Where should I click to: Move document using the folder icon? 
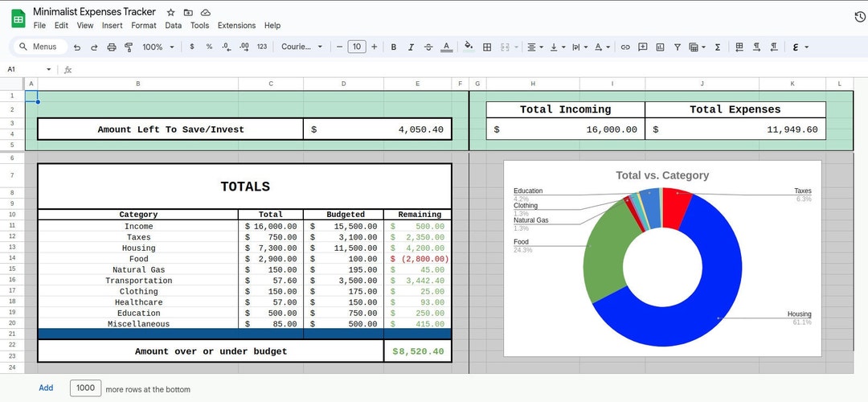(188, 12)
